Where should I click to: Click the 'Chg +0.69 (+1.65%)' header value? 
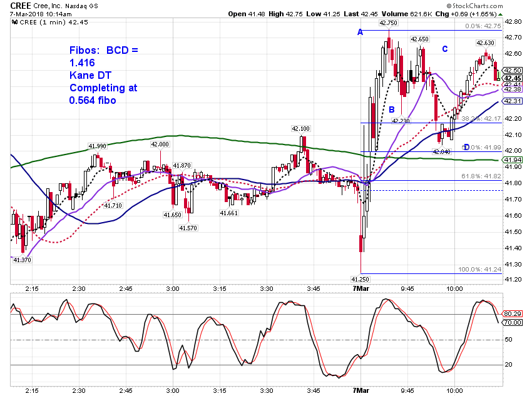pos(466,14)
